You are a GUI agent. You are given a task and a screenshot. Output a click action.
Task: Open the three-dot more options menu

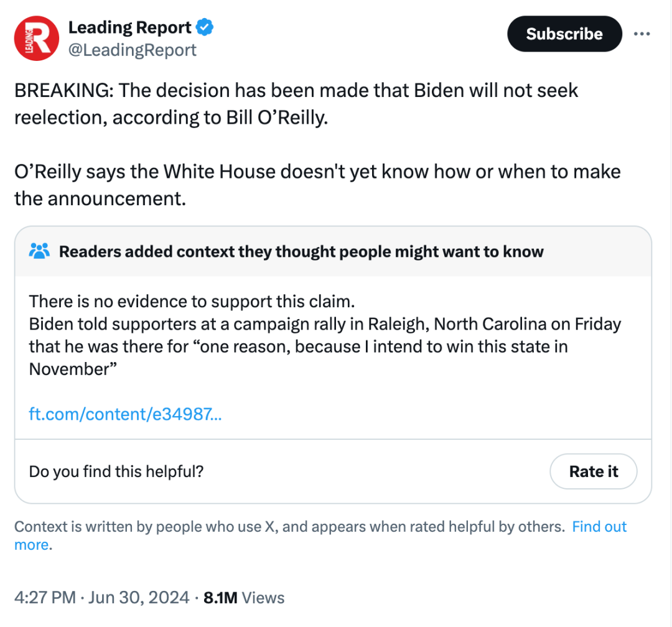click(642, 34)
